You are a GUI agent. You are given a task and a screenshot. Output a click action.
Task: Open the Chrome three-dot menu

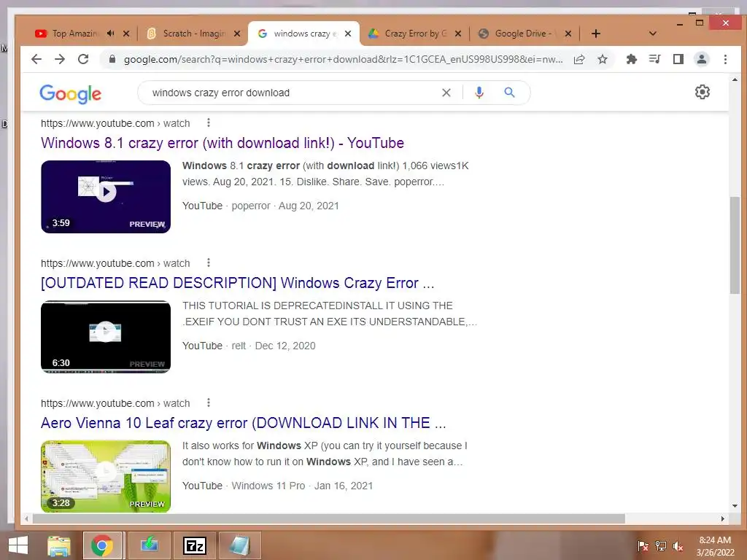tap(725, 59)
